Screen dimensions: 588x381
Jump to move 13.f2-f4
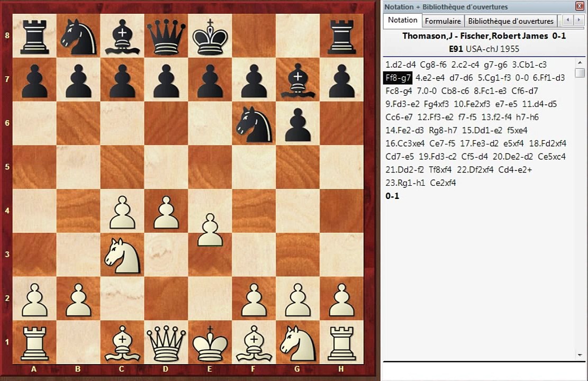[x=496, y=117]
